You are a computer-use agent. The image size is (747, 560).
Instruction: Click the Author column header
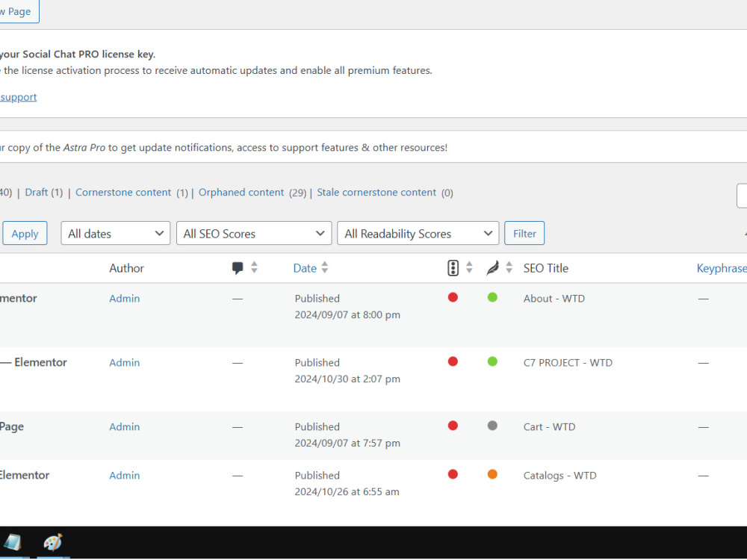tap(126, 268)
